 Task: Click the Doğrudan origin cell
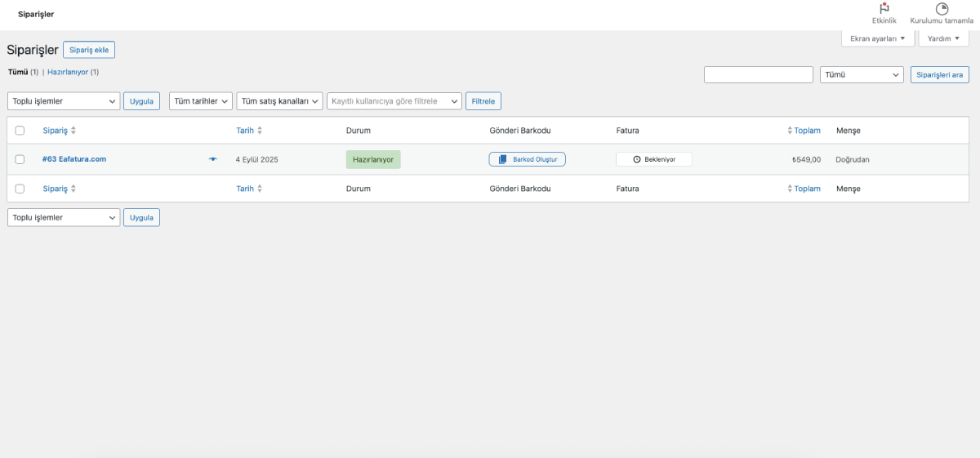(853, 159)
